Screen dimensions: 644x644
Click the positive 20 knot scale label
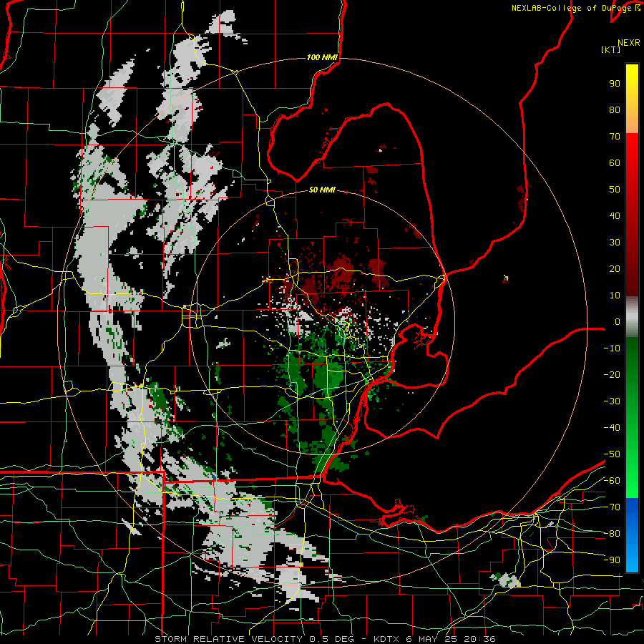[x=615, y=269]
